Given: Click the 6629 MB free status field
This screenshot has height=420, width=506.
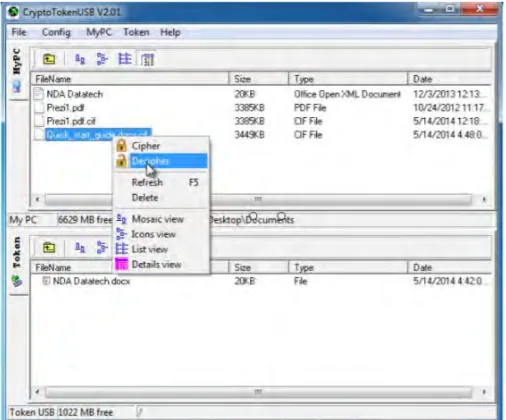Looking at the screenshot, I should point(85,220).
